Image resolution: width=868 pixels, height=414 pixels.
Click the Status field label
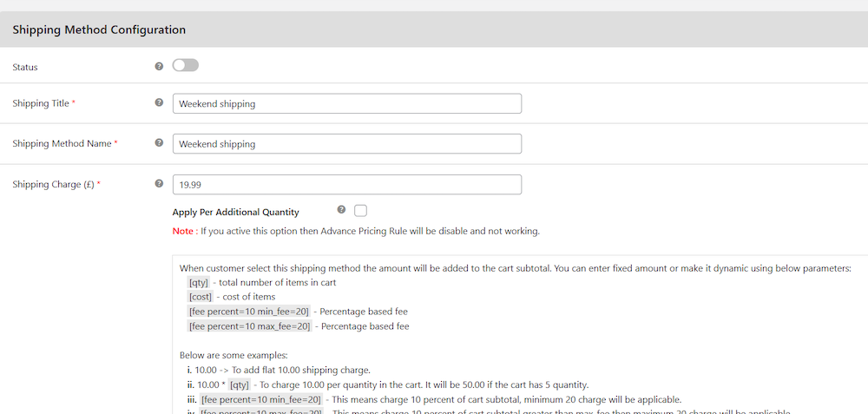pos(25,67)
